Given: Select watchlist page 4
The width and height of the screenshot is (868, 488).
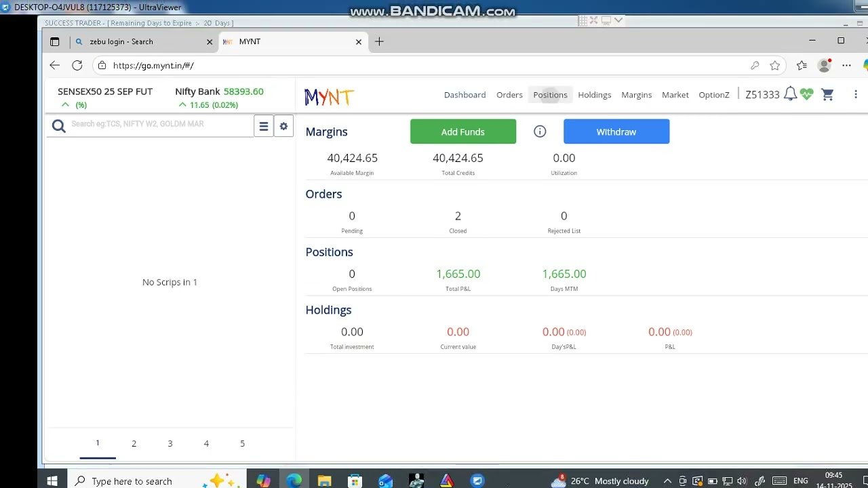Looking at the screenshot, I should pos(206,443).
